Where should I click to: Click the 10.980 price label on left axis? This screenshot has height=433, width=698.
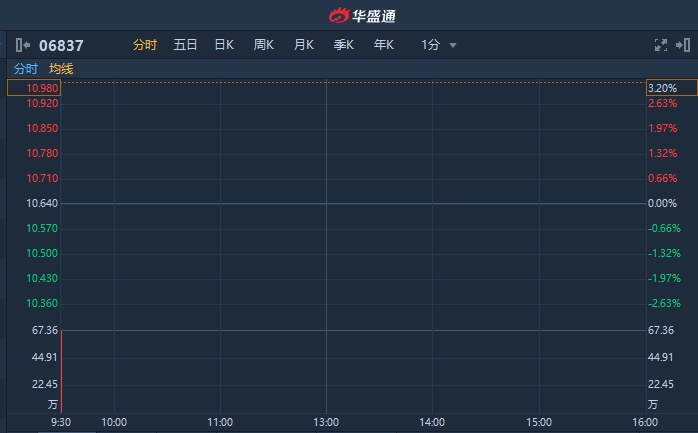[x=43, y=88]
